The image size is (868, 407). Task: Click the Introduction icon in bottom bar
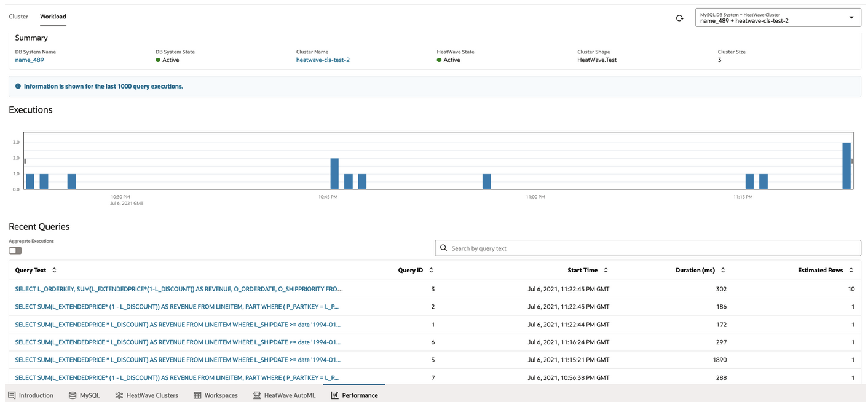(x=12, y=395)
